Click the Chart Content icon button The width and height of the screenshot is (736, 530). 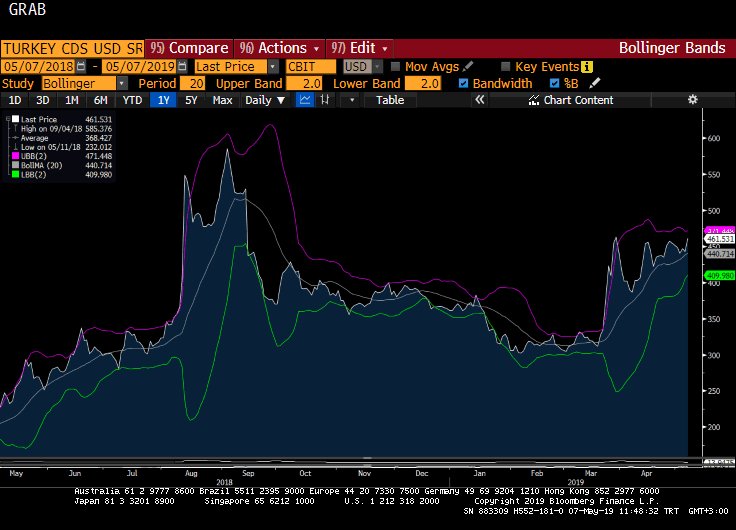(x=534, y=100)
